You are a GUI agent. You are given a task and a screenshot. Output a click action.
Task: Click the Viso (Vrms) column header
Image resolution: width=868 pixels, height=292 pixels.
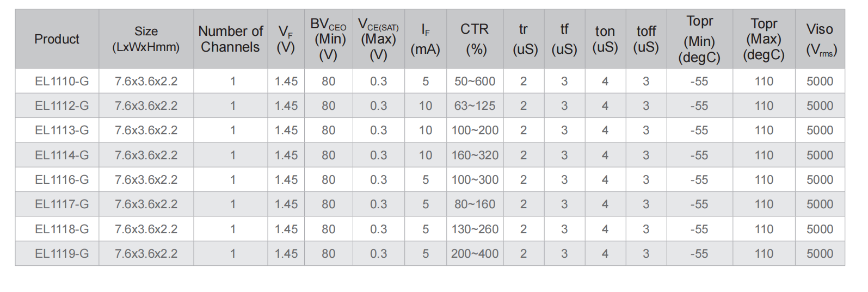click(820, 39)
